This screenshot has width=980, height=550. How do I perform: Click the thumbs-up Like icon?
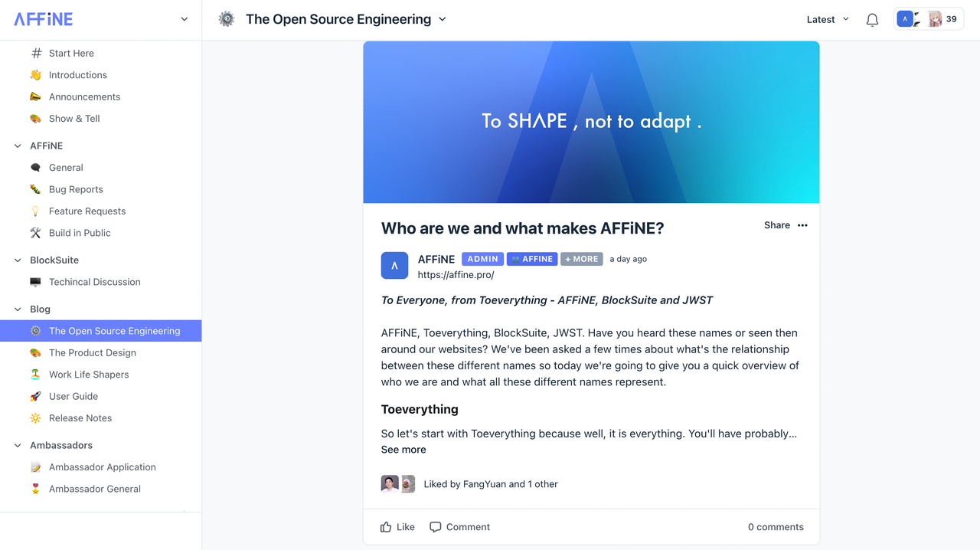386,527
